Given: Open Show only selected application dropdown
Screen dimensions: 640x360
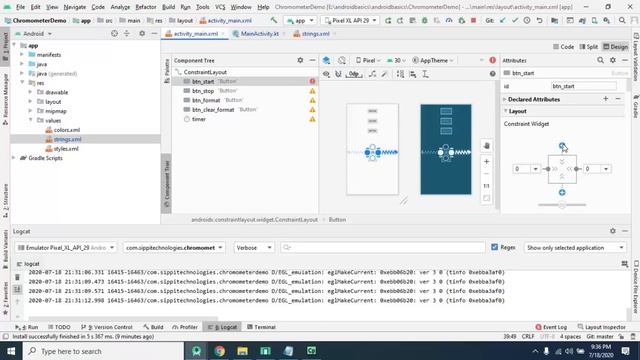Looking at the screenshot, I should [575, 248].
